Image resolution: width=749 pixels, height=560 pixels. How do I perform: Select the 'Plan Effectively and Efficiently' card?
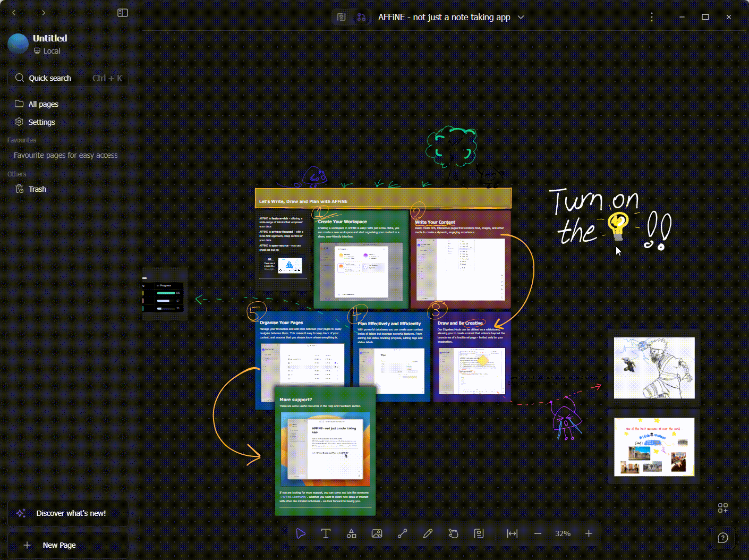(391, 358)
